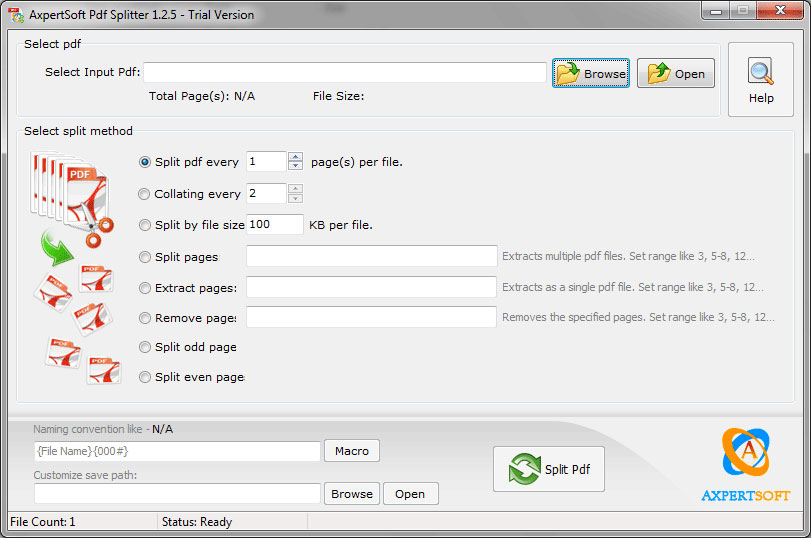This screenshot has width=811, height=538.
Task: Click the 'Status: Ready' status text
Action: 197,522
